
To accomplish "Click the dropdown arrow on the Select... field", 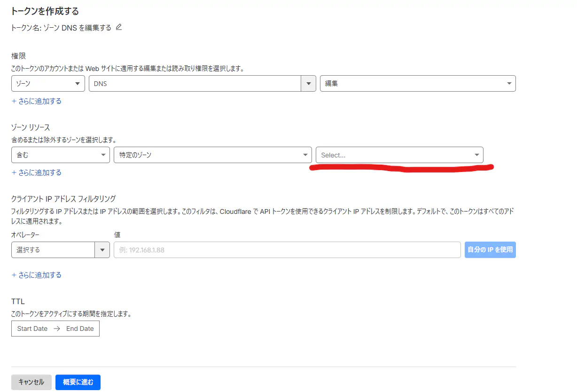I will 477,155.
